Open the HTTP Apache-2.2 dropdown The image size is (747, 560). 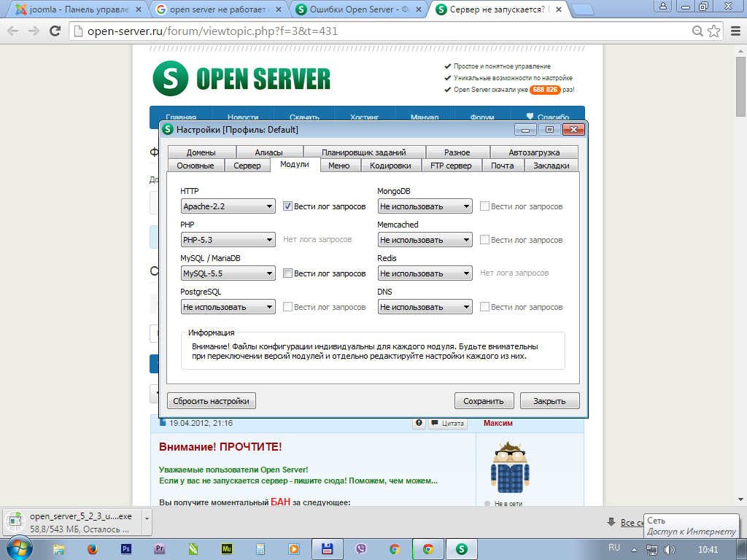coord(228,206)
